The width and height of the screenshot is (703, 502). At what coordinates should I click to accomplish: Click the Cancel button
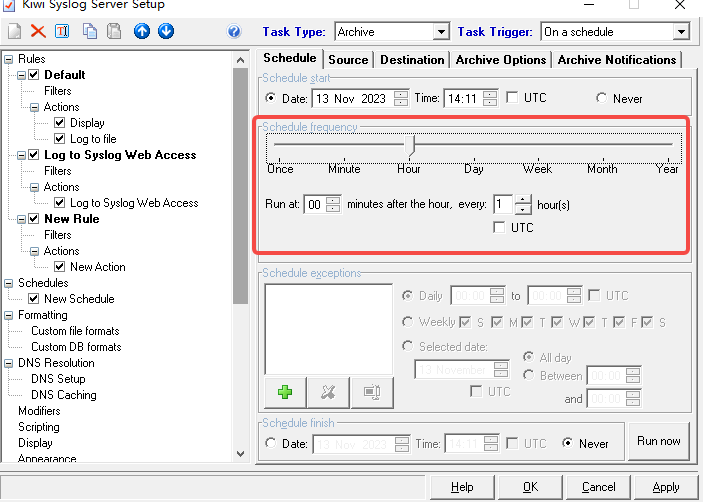pyautogui.click(x=599, y=487)
